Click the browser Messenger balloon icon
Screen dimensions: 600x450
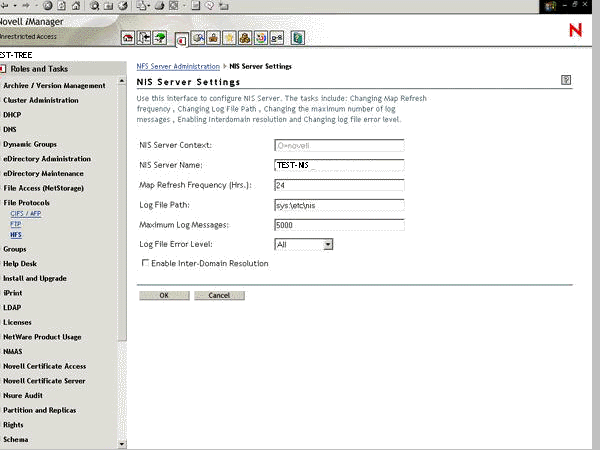[x=209, y=6]
